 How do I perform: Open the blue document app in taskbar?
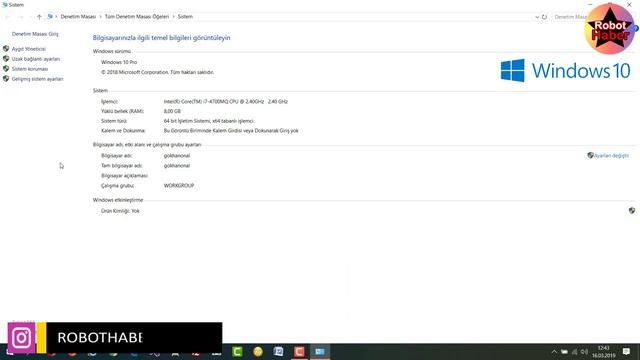click(278, 351)
